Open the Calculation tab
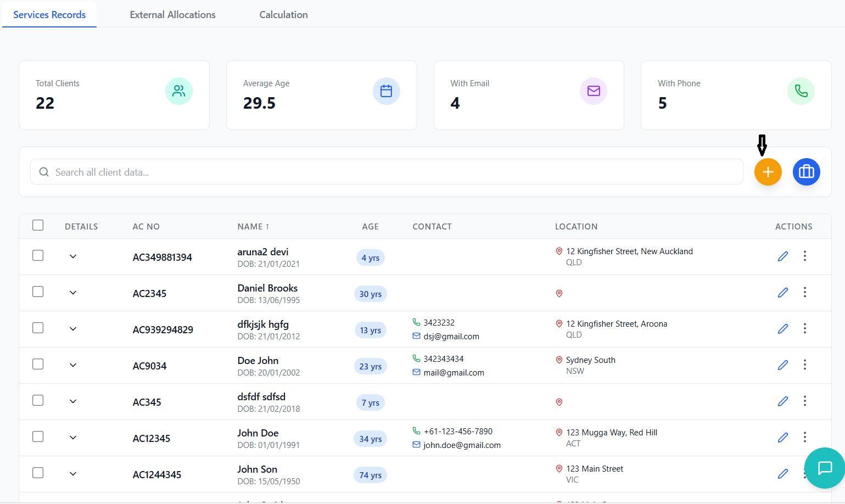The width and height of the screenshot is (845, 504). (x=283, y=15)
